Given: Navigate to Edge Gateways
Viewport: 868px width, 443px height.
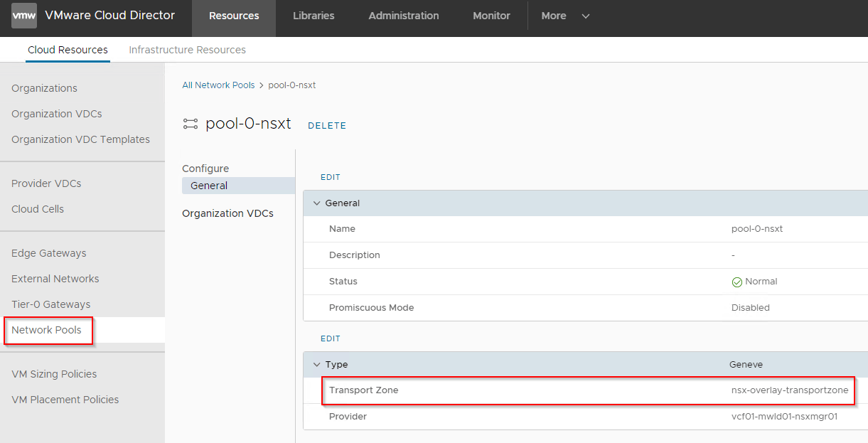Looking at the screenshot, I should point(49,253).
